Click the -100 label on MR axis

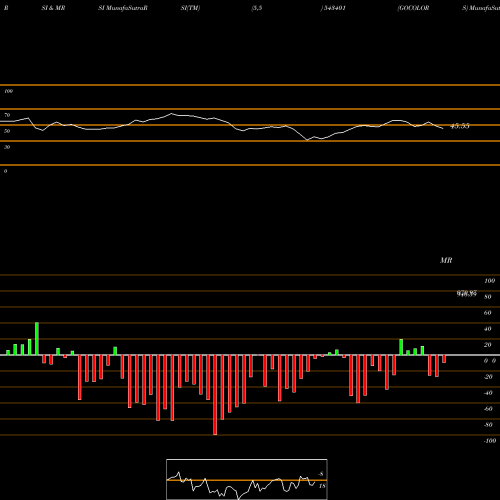[490, 441]
